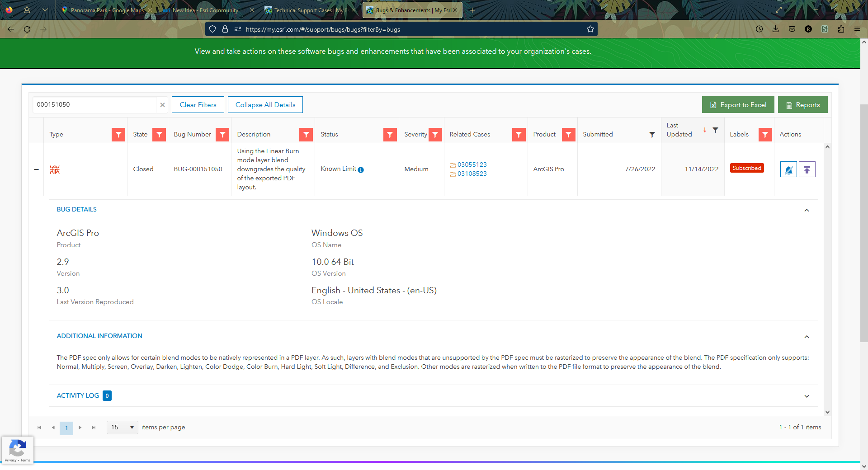Close the New Idea Esri Community tab
Image resolution: width=868 pixels, height=470 pixels.
252,10
